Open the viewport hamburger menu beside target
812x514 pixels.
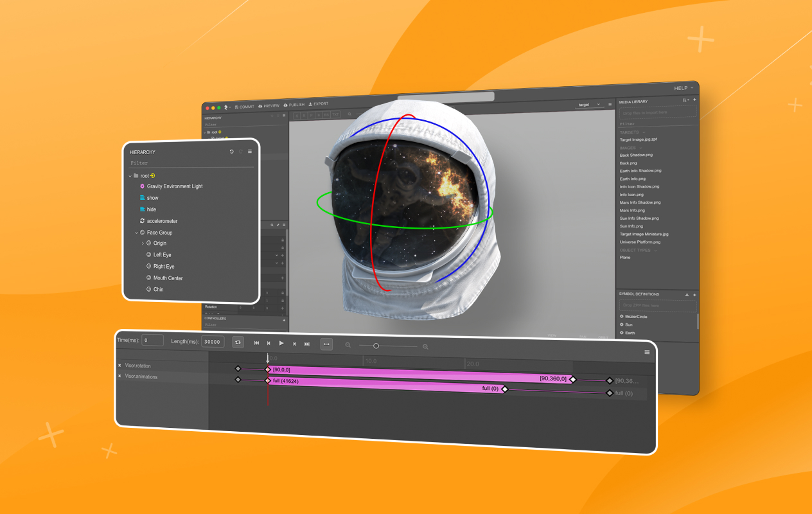pyautogui.click(x=610, y=104)
